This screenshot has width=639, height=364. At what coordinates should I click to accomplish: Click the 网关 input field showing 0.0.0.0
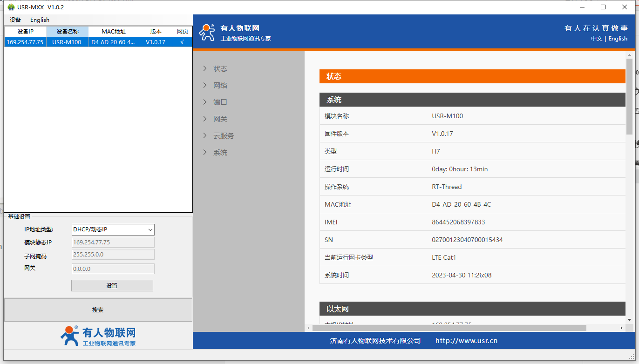113,269
